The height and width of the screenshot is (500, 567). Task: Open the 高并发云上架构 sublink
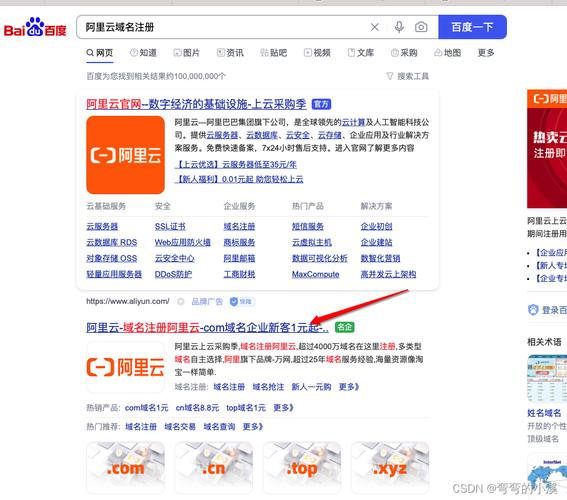point(388,274)
